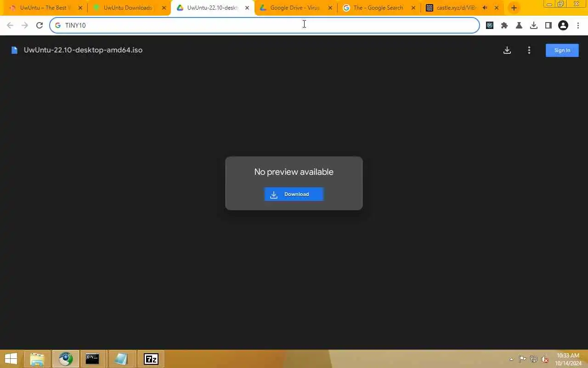Open the browser Downloads toolbar icon
This screenshot has height=368, width=588.
click(x=534, y=25)
